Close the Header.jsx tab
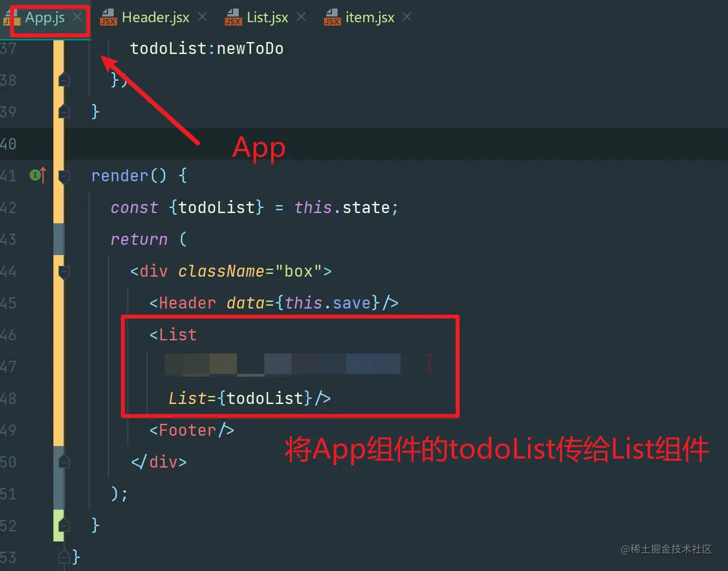Screen dimensions: 728x571 (202, 17)
